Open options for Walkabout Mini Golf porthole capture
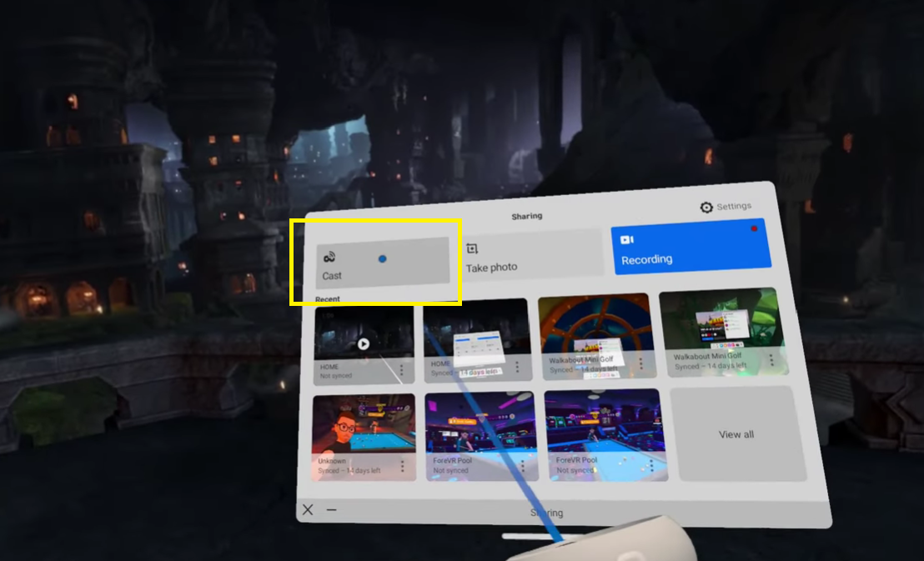The width and height of the screenshot is (924, 561). click(641, 363)
